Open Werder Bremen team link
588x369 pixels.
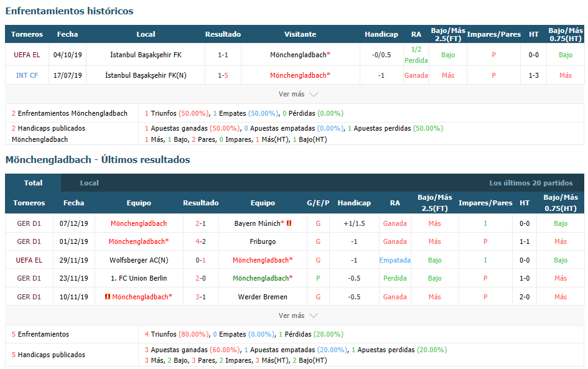click(x=263, y=297)
